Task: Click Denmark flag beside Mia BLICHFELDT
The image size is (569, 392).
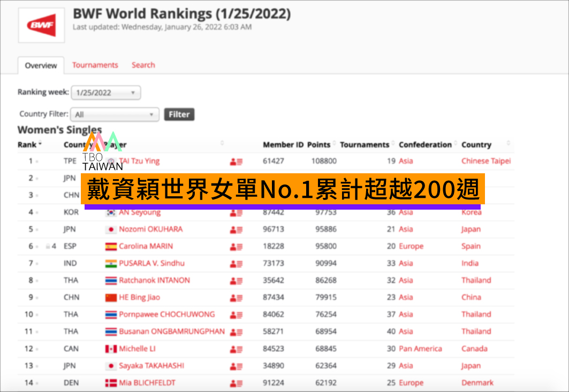Action: (x=111, y=383)
